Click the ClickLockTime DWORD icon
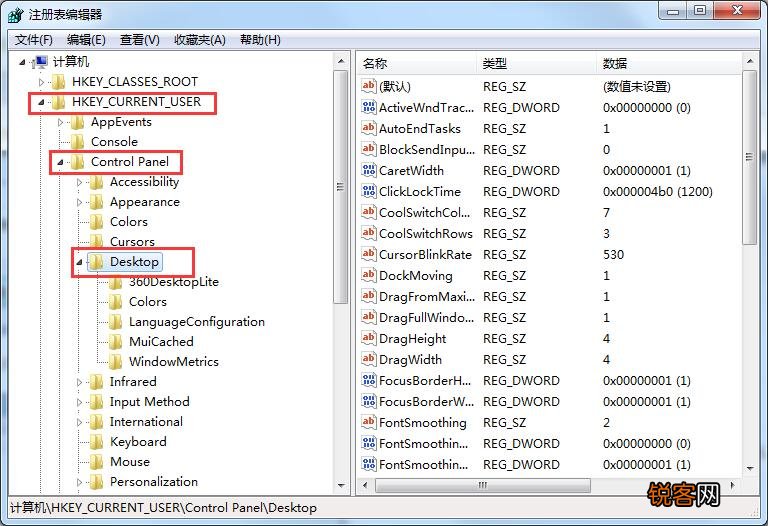 click(x=368, y=191)
